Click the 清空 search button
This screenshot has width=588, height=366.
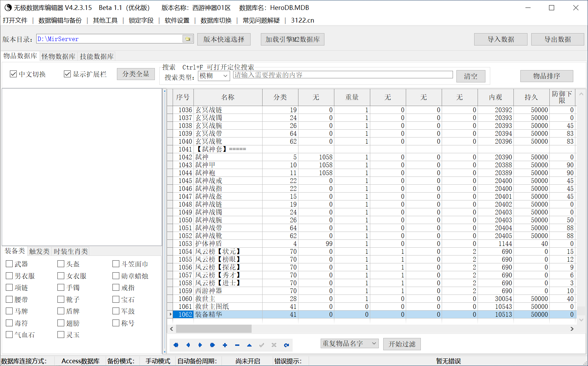(x=471, y=76)
